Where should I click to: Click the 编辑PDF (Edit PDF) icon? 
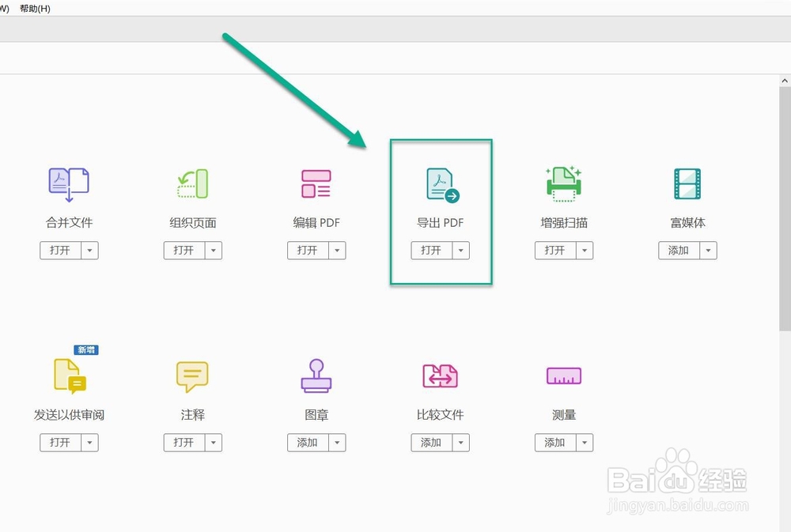(316, 183)
